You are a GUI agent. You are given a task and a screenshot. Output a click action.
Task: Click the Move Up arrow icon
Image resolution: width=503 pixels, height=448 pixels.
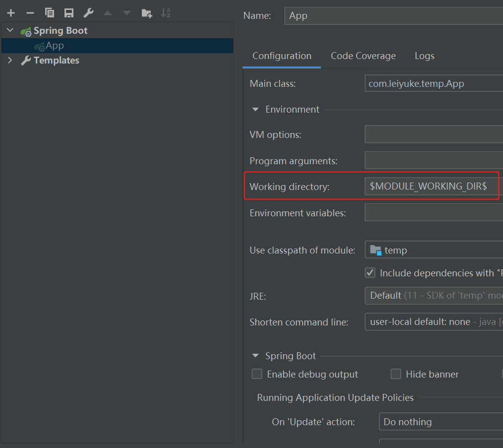[x=108, y=13]
